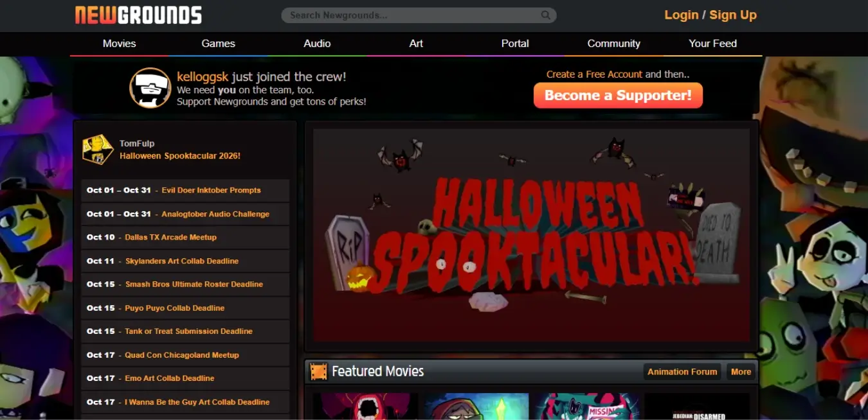
Task: Open the TomFulp author name
Action: click(137, 143)
